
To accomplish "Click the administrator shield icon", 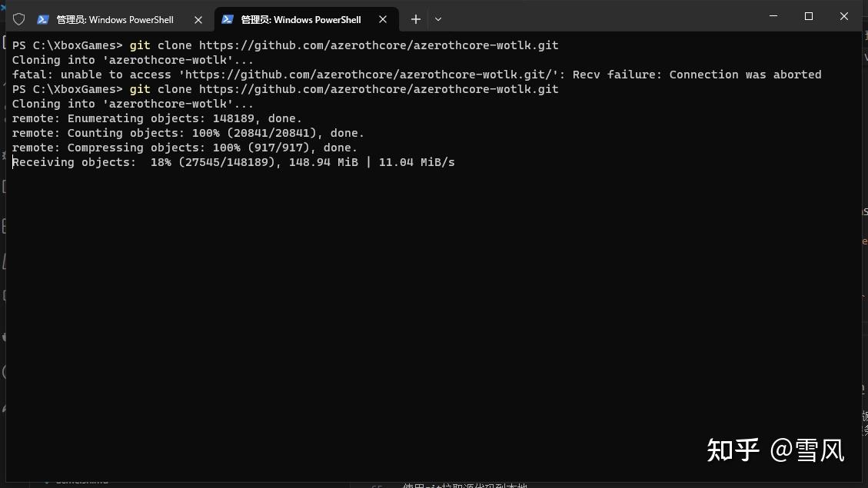I will pyautogui.click(x=19, y=19).
